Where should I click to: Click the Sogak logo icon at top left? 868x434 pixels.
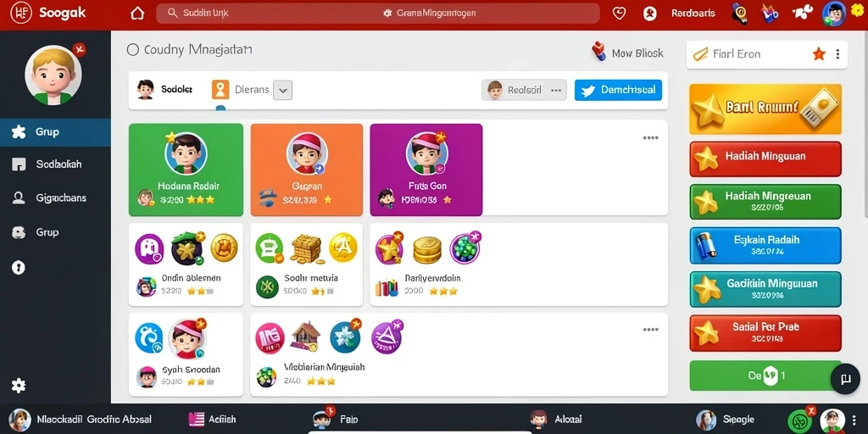pos(21,13)
